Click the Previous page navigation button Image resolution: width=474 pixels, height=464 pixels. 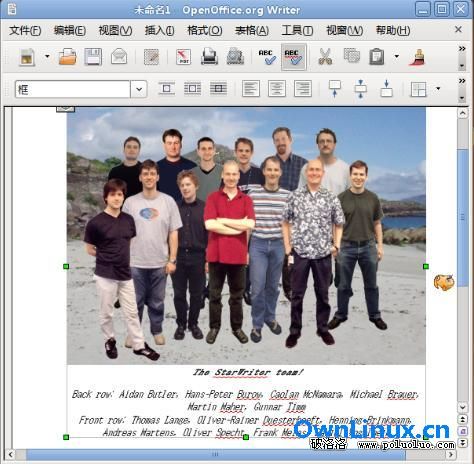(463, 420)
